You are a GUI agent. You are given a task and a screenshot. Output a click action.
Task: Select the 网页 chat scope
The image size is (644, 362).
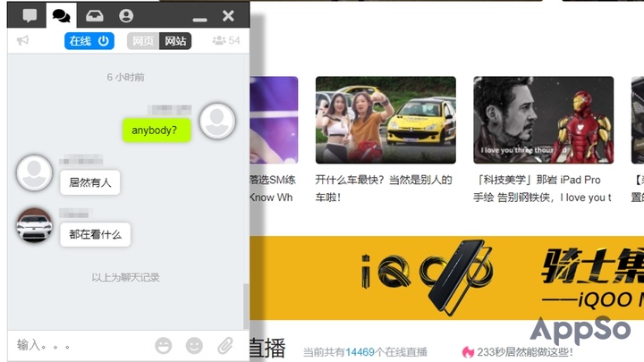click(142, 40)
